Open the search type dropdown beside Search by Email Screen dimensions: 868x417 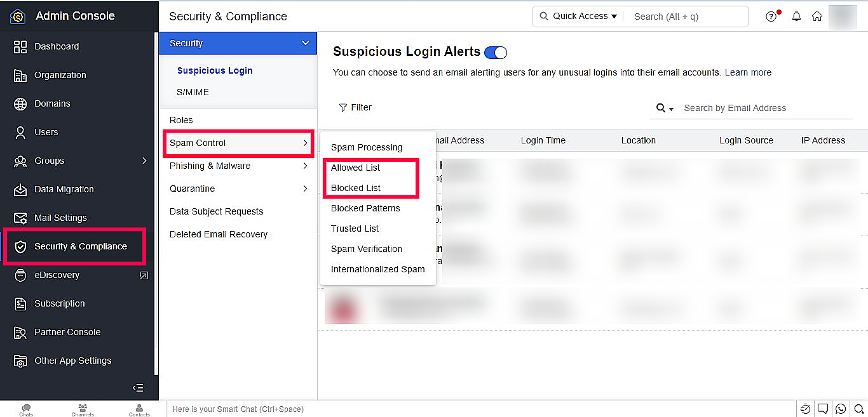(665, 109)
